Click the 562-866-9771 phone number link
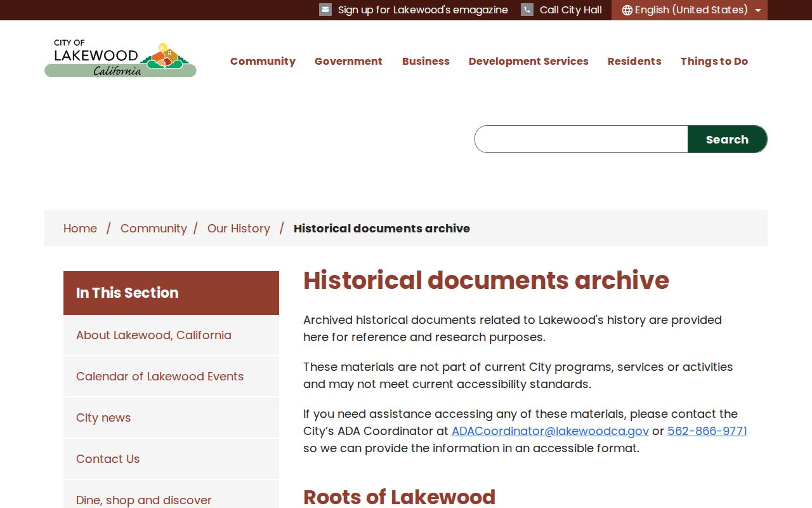 707,431
